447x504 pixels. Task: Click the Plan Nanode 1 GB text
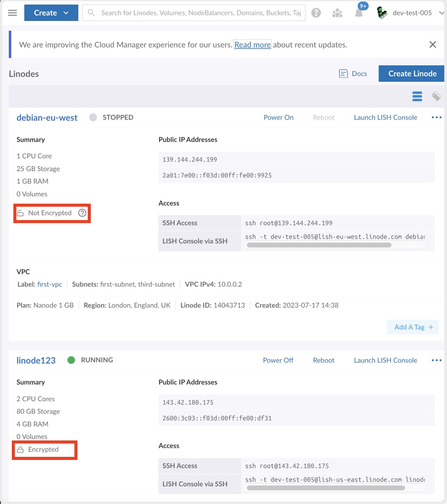pos(45,305)
